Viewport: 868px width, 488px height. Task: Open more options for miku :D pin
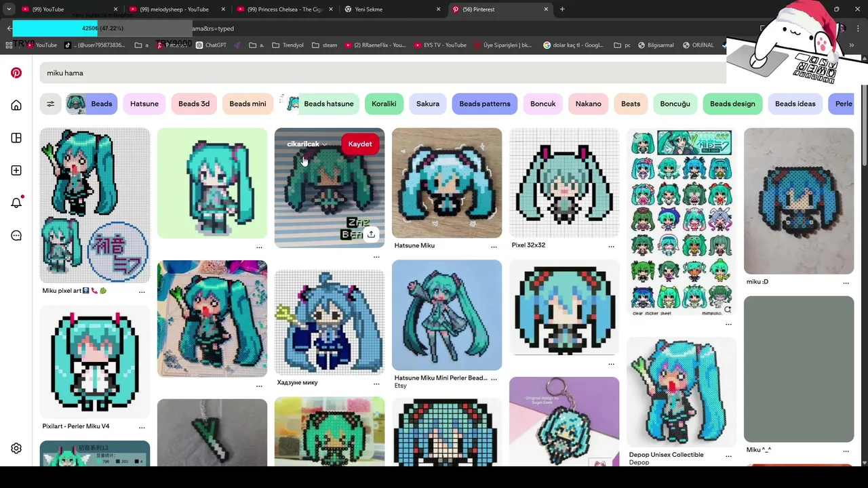(x=846, y=283)
